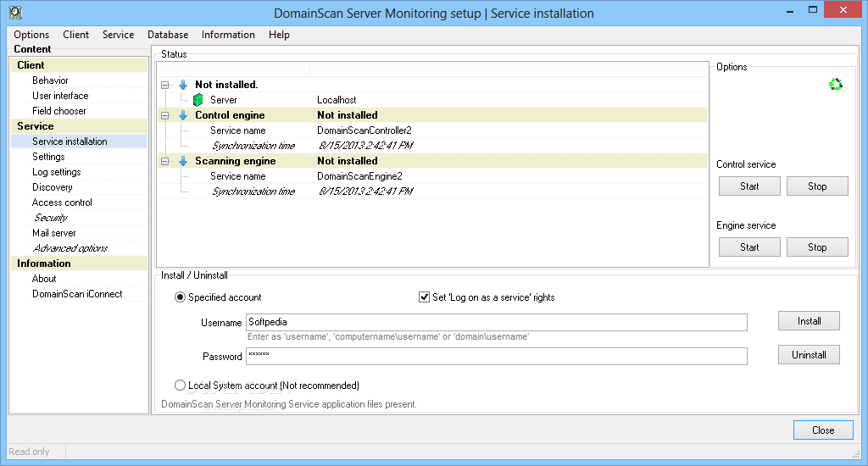The image size is (868, 466).
Task: Click Not installed status of Scanning engine
Action: pyautogui.click(x=347, y=161)
